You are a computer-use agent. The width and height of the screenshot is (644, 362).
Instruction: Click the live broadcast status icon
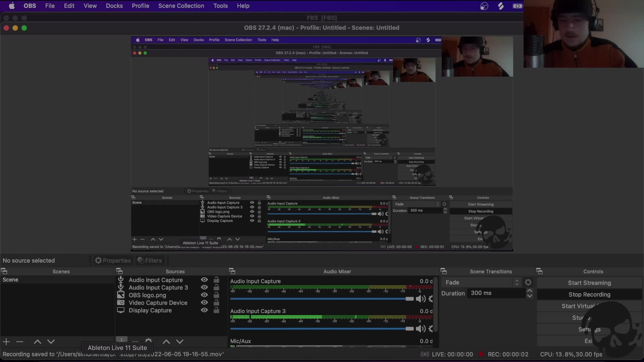(x=425, y=354)
